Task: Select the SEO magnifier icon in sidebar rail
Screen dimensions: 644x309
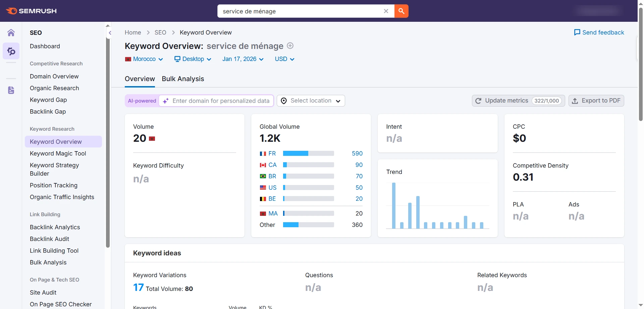Action: 11,51
